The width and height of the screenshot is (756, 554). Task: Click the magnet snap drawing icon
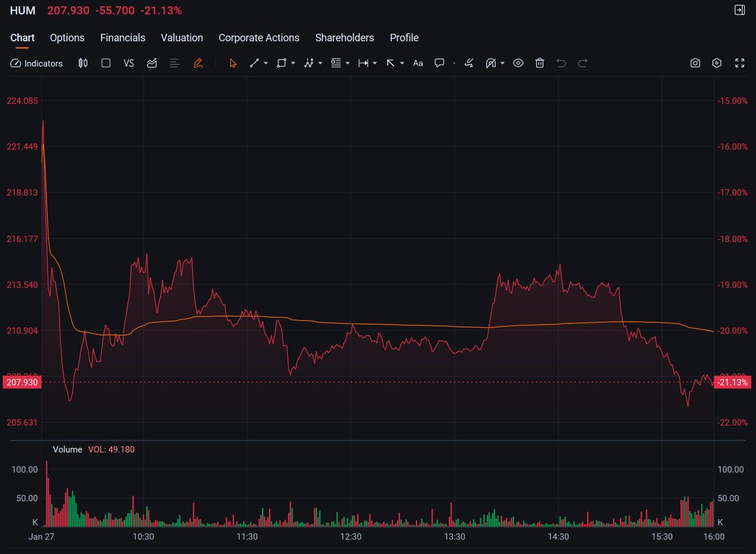click(x=491, y=63)
